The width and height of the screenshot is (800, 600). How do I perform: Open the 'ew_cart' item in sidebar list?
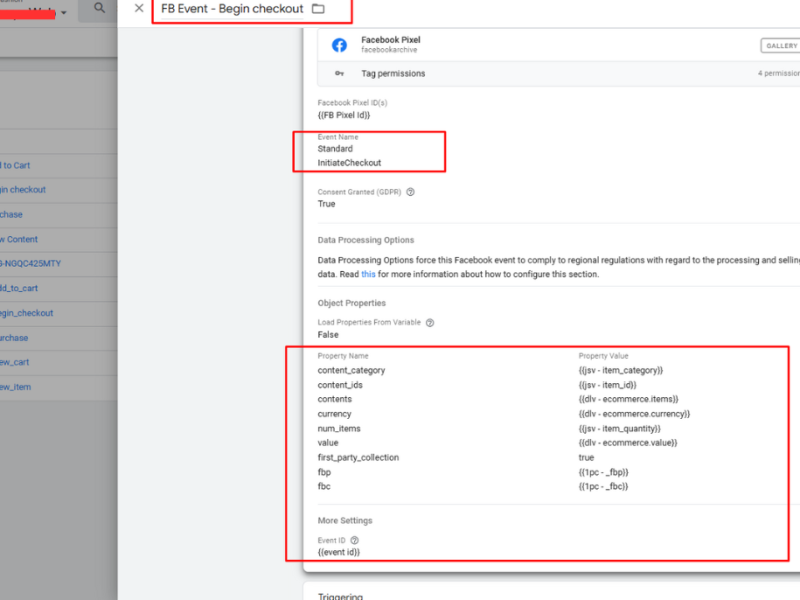15,362
